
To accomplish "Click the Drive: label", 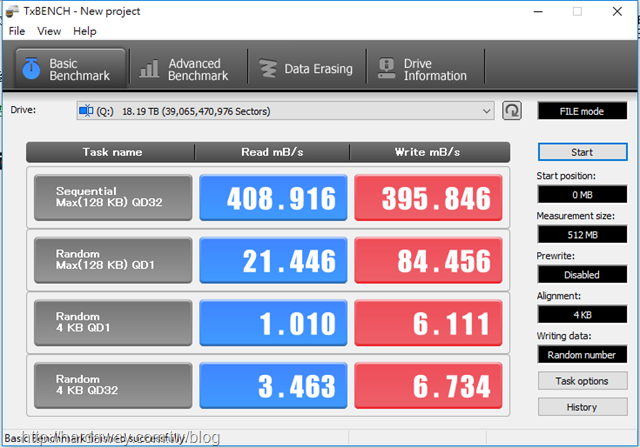I will [x=23, y=110].
